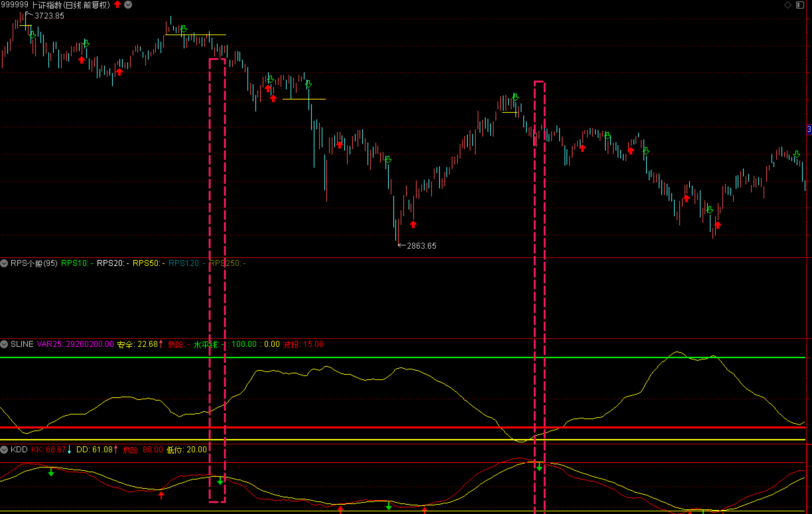The image size is (812, 514).
Task: Open the main chart indicator dropdown
Action: click(x=128, y=5)
